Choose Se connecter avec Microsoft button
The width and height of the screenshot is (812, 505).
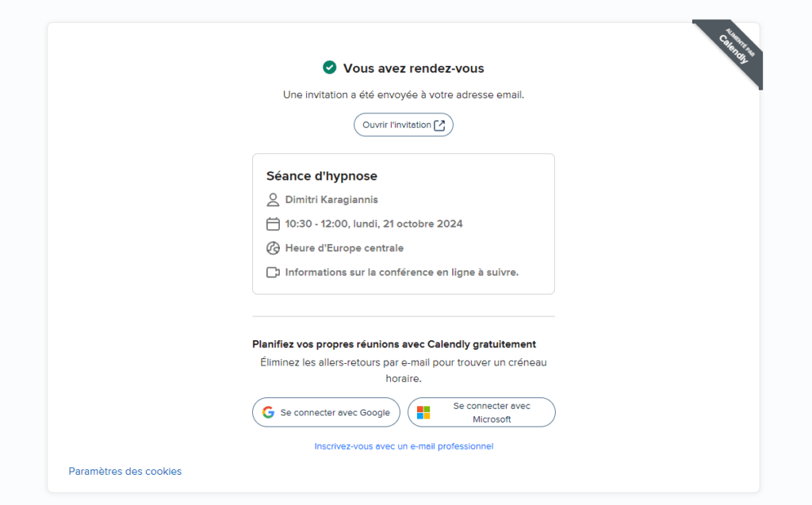481,412
